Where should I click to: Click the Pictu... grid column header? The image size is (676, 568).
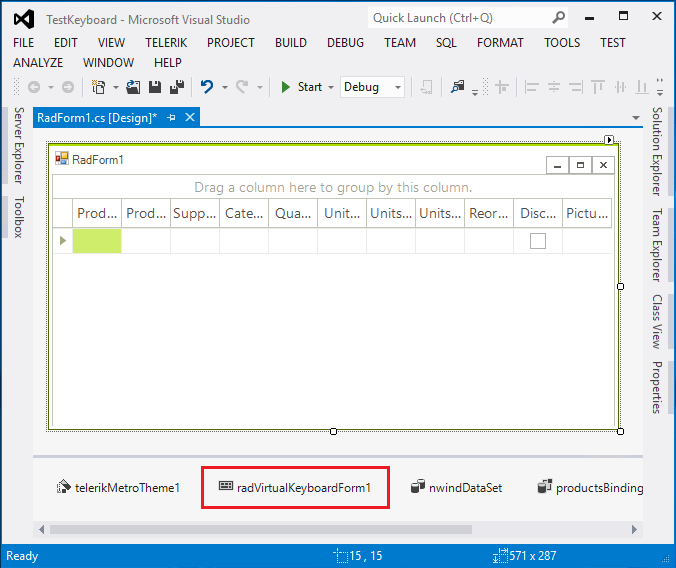pyautogui.click(x=587, y=213)
